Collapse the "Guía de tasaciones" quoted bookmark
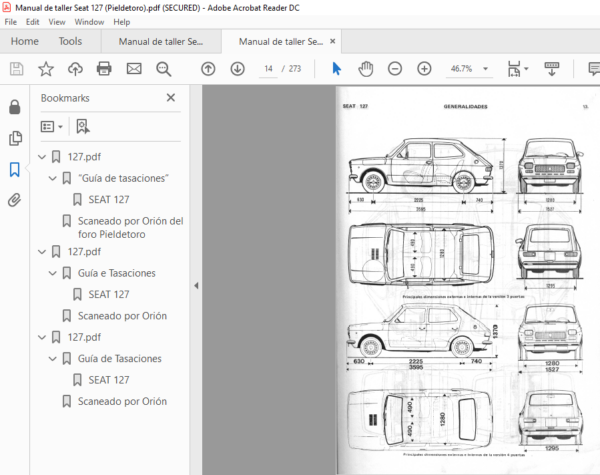The image size is (600, 475). (53, 178)
